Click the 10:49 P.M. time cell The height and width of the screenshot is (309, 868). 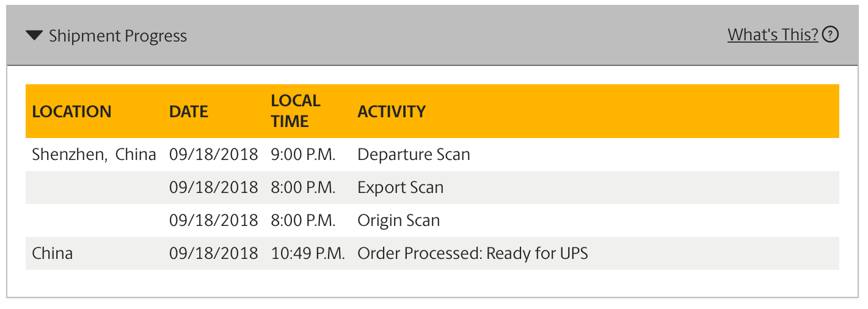tap(308, 253)
